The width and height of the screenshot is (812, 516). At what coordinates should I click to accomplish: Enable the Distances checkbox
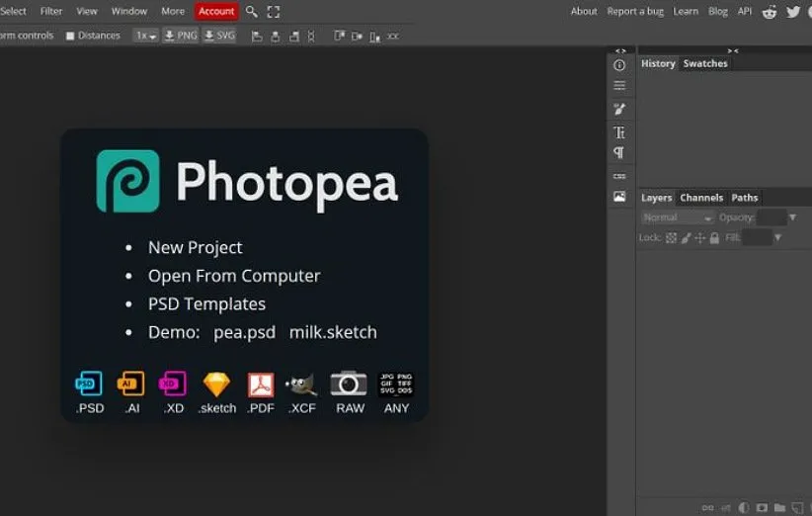pos(70,36)
